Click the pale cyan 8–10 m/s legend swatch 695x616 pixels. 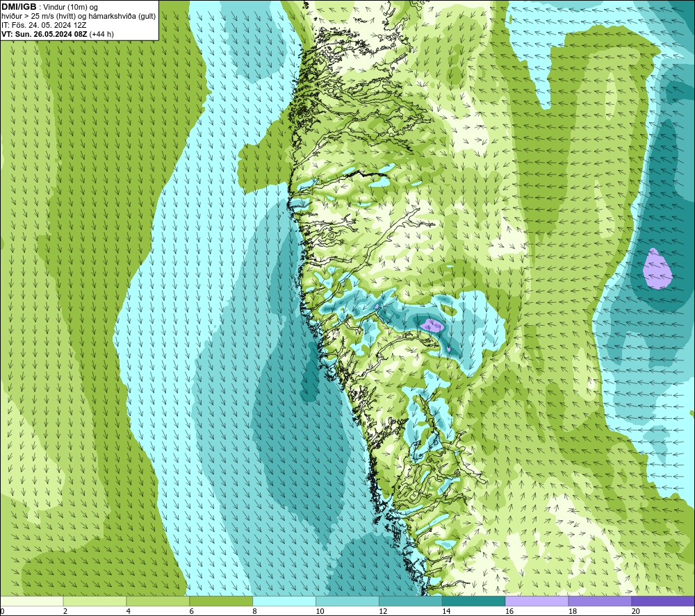284,601
